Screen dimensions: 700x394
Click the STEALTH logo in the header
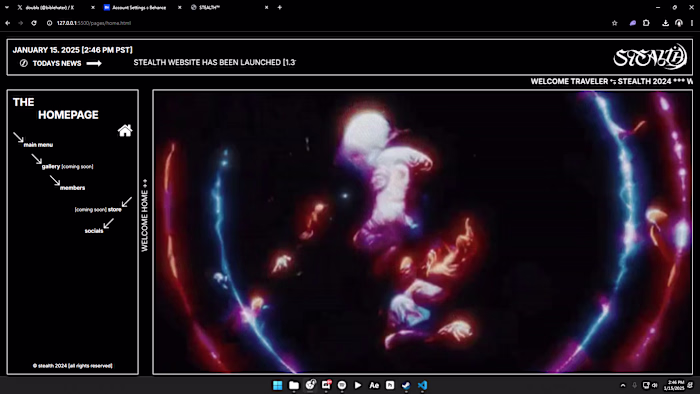[650, 57]
